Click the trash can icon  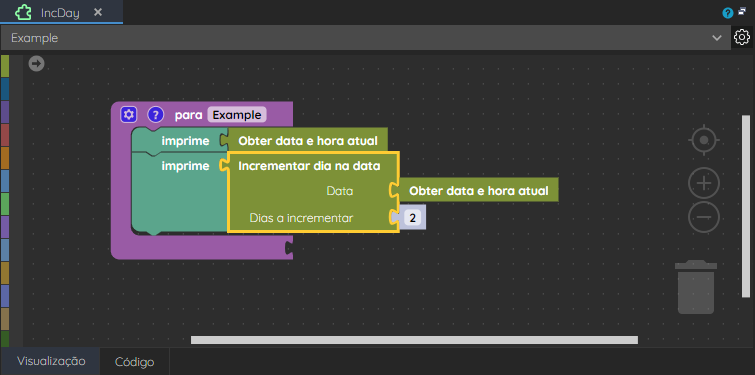click(696, 287)
